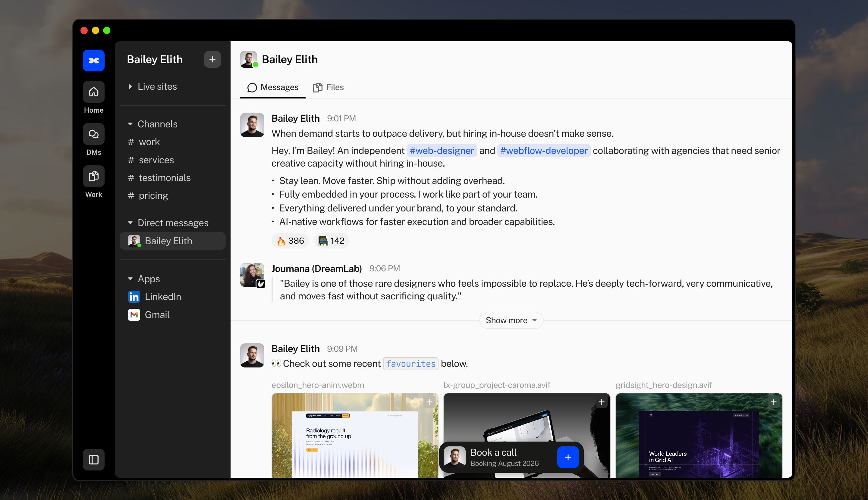Click Bailey's avatar on the 9:09 PM message

[252, 355]
